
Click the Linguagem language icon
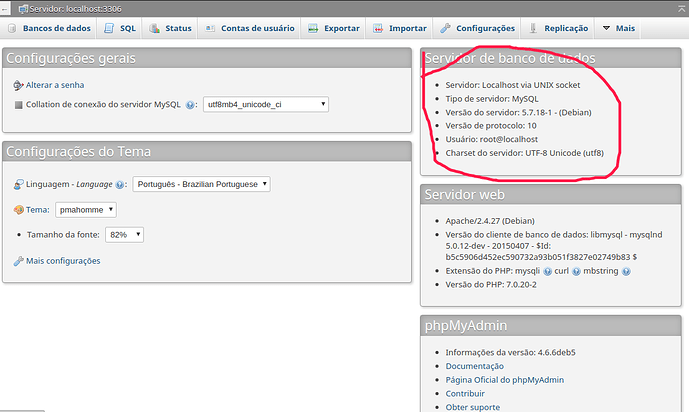[18, 184]
